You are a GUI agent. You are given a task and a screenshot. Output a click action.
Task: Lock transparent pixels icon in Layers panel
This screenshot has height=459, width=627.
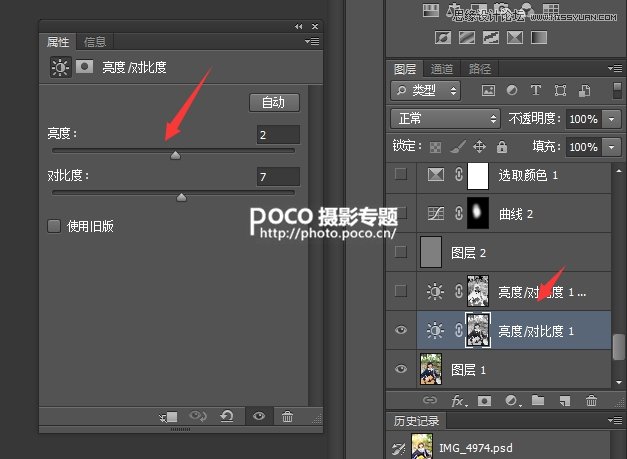[x=435, y=147]
